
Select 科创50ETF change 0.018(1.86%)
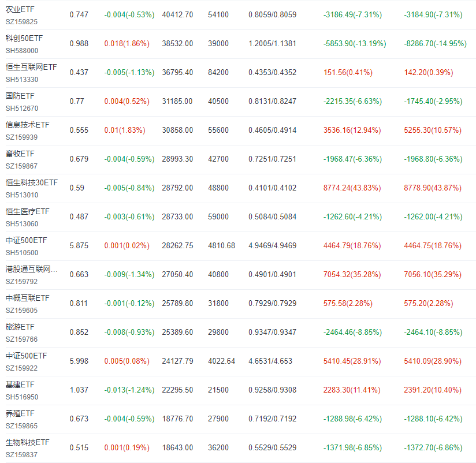[x=127, y=43]
